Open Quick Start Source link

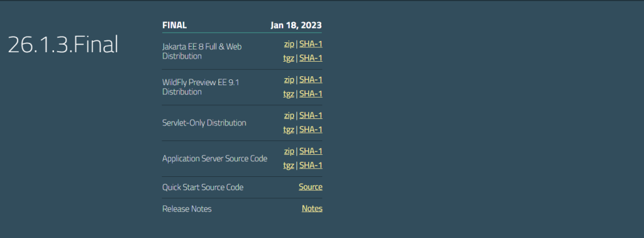coord(311,187)
